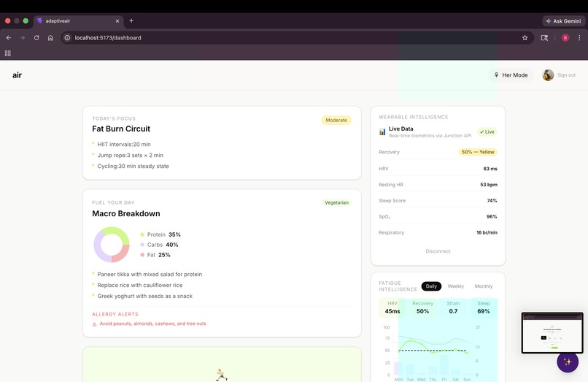Open the browser profile avatar
This screenshot has width=588, height=382.
565,37
